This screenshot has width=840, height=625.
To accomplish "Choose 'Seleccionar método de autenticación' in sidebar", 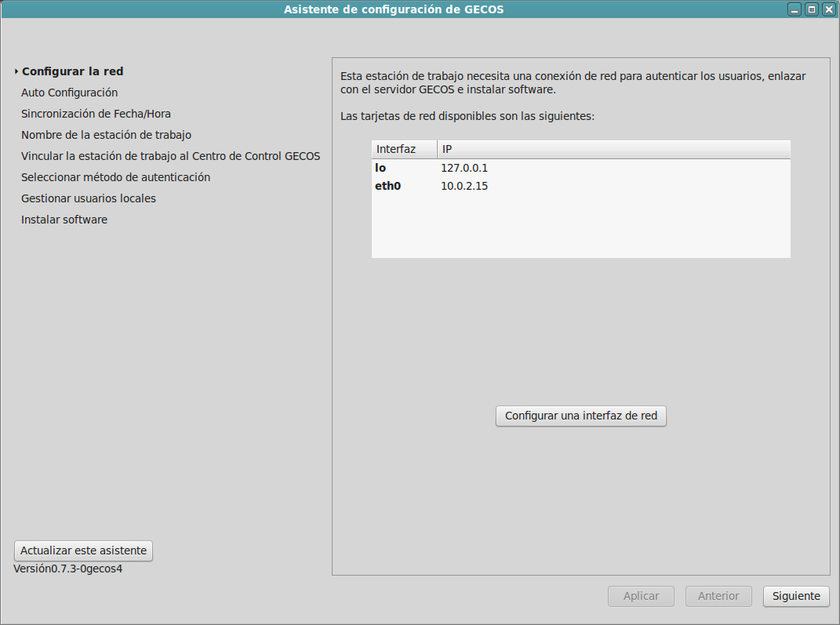I will click(x=115, y=177).
